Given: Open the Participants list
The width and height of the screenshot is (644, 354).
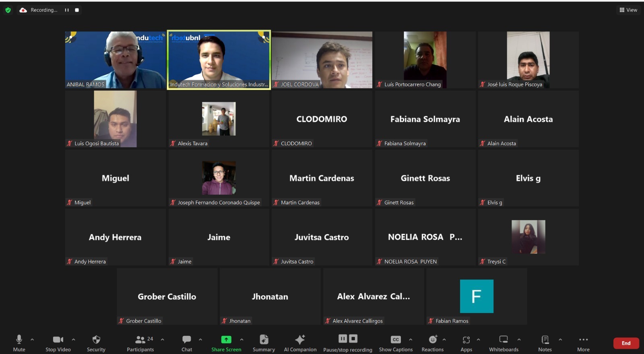Looking at the screenshot, I should pyautogui.click(x=140, y=343).
